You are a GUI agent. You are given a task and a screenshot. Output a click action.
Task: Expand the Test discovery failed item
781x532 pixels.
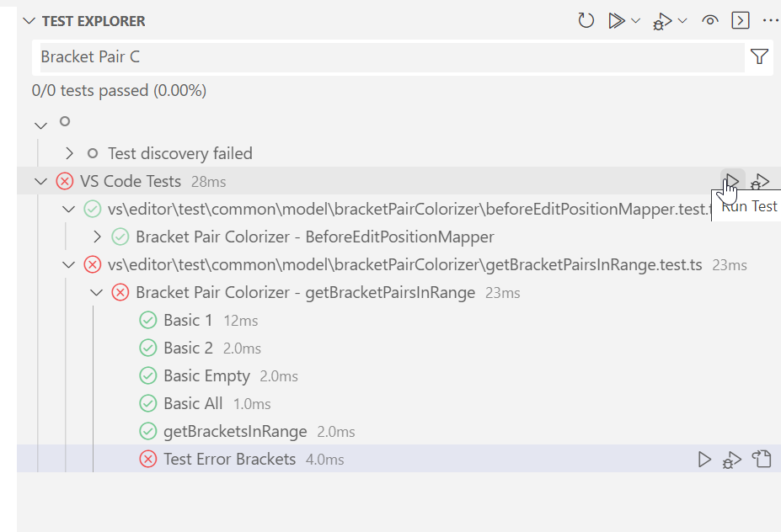click(x=69, y=153)
